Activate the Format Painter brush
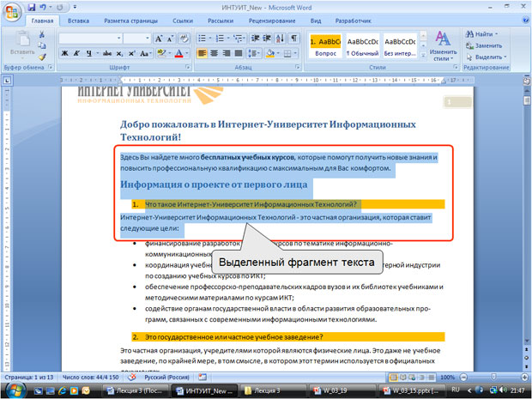Image resolution: width=532 pixels, height=399 pixels. click(39, 56)
